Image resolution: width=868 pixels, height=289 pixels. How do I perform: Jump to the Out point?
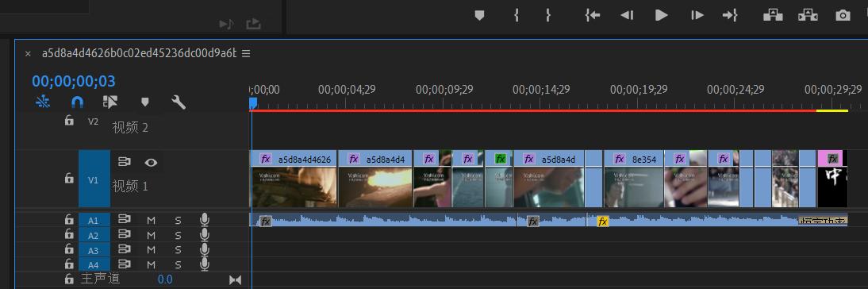tap(730, 16)
